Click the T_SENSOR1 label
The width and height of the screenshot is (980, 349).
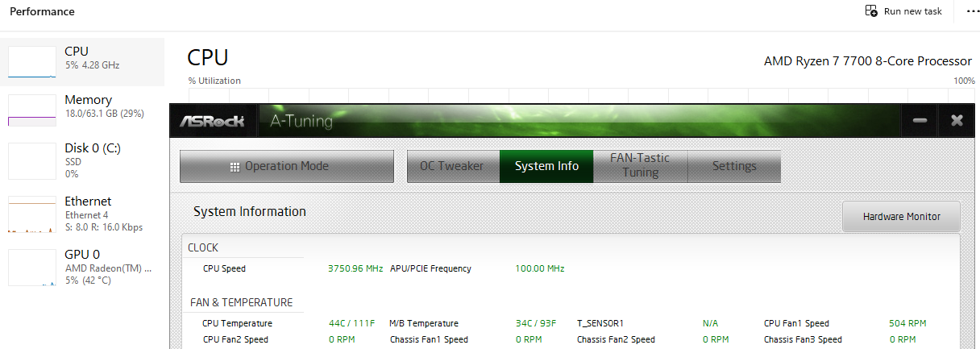[600, 323]
